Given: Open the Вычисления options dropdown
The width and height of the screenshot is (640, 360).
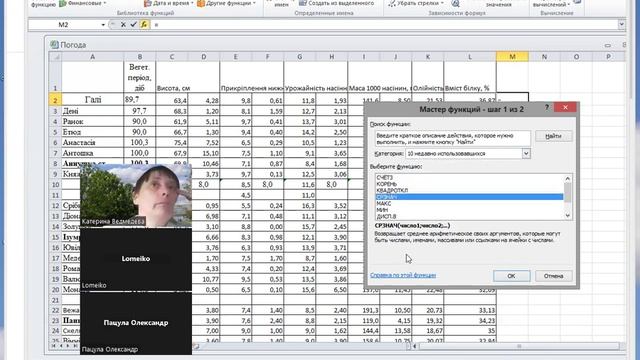Looking at the screenshot, I should (x=551, y=4).
